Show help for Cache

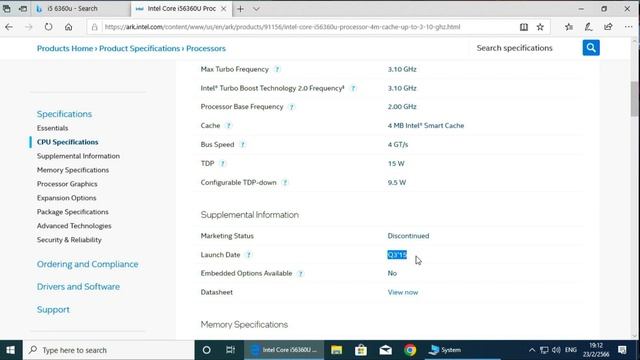229,126
